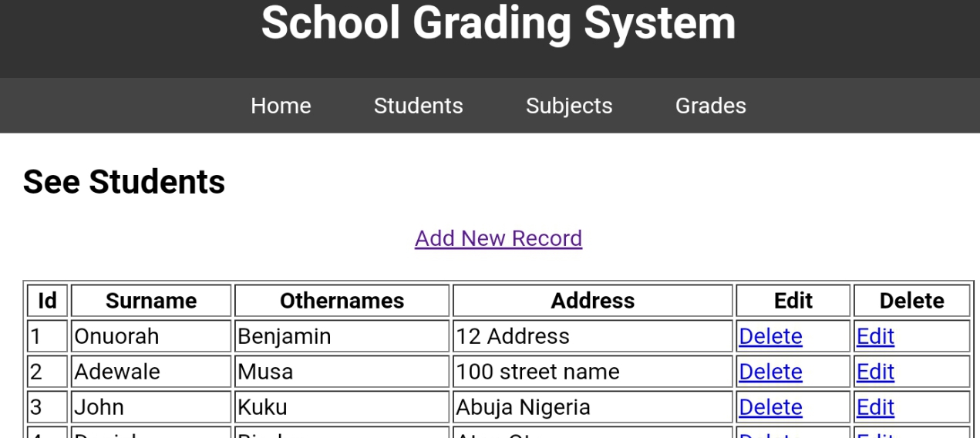The image size is (980, 438).
Task: Click the Id column header
Action: (x=48, y=301)
